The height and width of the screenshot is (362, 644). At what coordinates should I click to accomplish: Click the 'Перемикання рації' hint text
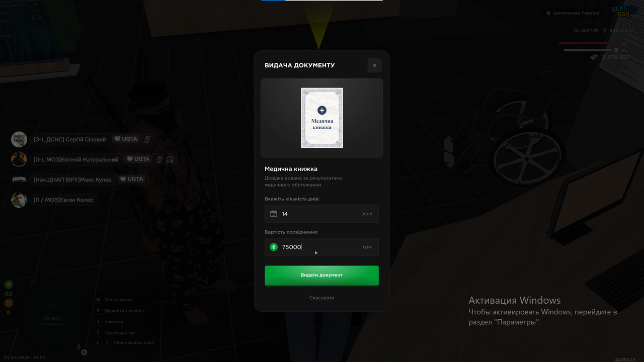pyautogui.click(x=134, y=342)
